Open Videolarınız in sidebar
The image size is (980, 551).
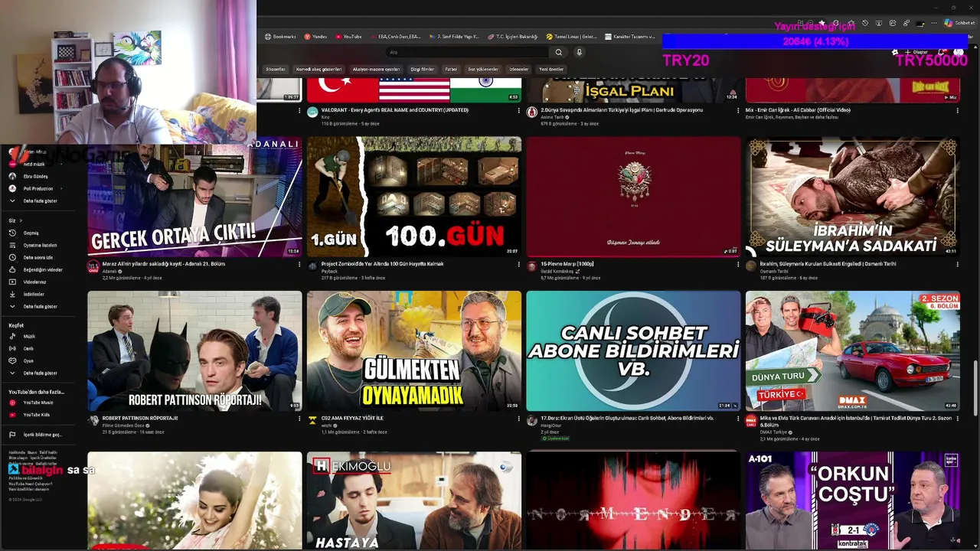tap(34, 282)
